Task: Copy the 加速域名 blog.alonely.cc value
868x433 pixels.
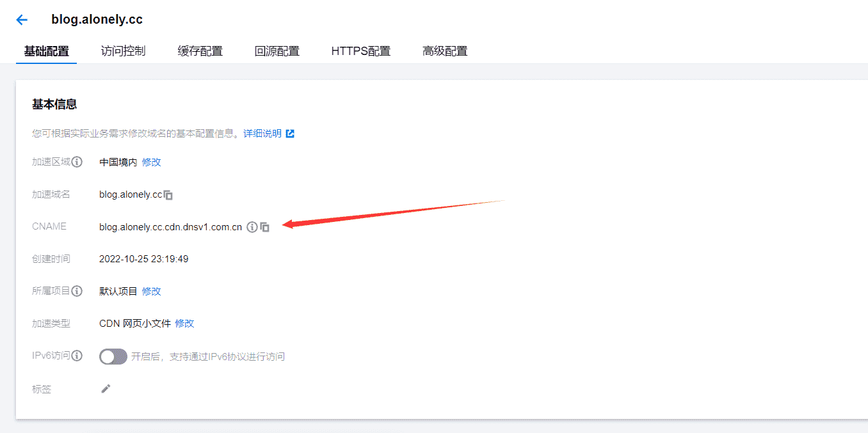Action: (168, 195)
